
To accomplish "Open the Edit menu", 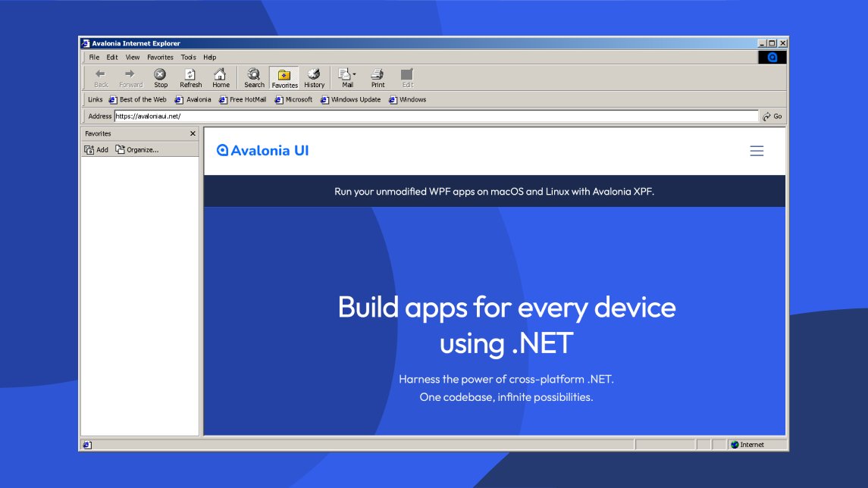I will (x=112, y=57).
